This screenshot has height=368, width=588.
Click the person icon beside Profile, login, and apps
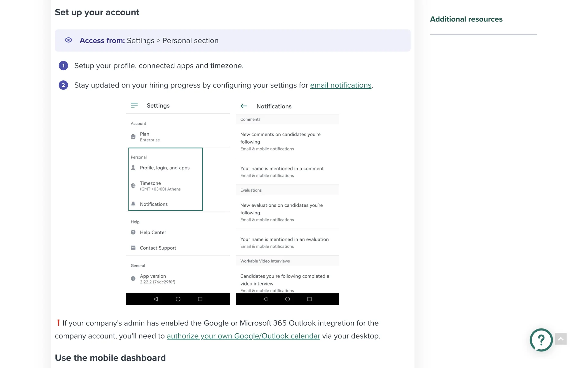[x=133, y=167]
